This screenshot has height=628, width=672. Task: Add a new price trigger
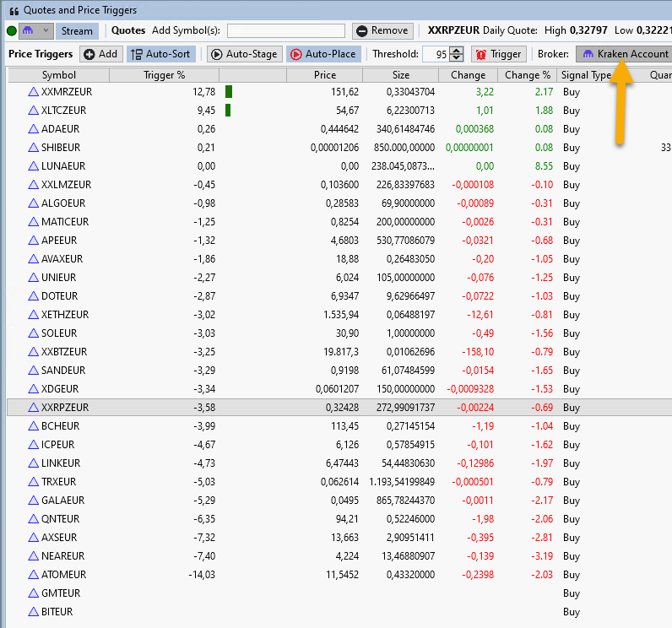coord(100,54)
